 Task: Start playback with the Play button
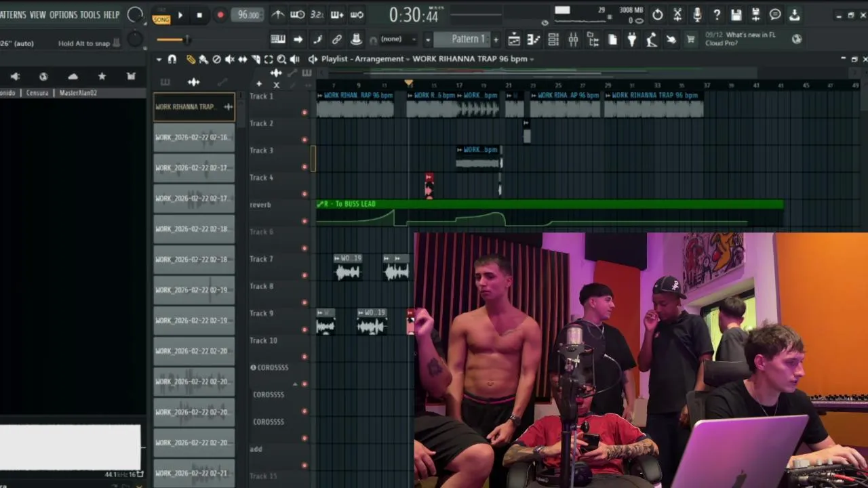180,15
